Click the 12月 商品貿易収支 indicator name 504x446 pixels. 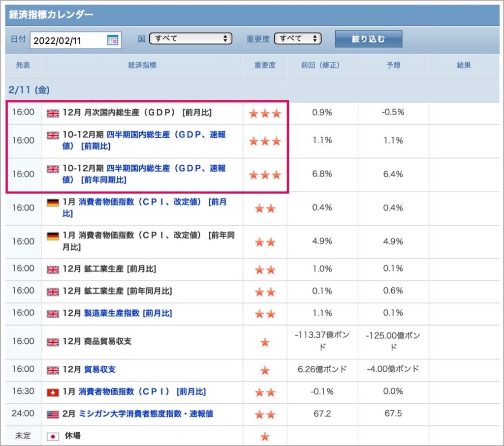pyautogui.click(x=97, y=341)
